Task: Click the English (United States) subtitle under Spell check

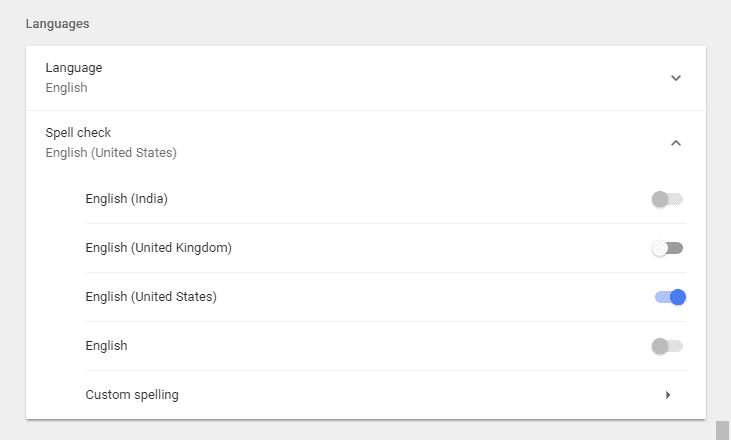Action: 111,153
